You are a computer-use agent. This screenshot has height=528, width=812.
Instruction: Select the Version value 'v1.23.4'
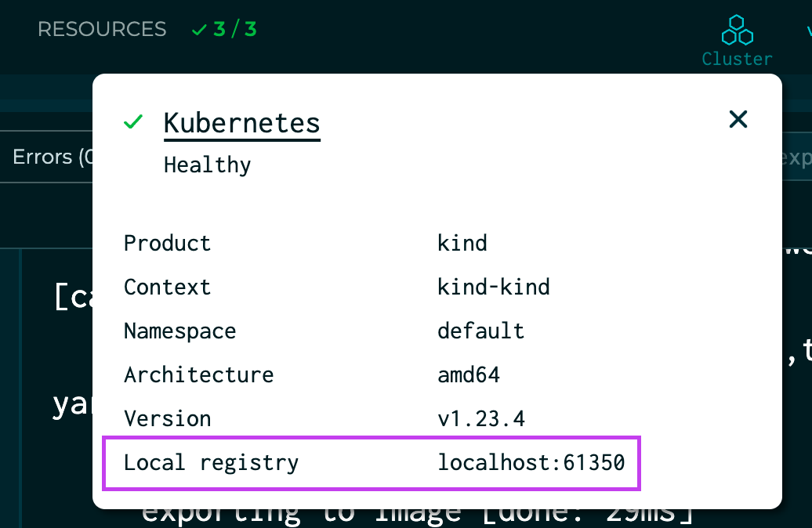[481, 419]
